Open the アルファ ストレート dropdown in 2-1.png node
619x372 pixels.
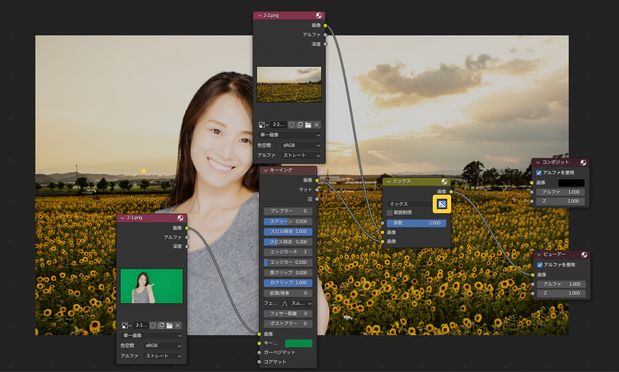click(163, 356)
